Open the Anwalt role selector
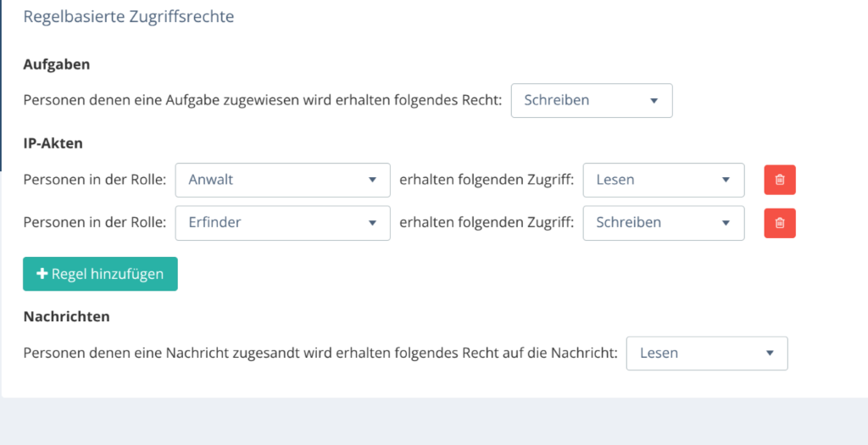Viewport: 868px width, 445px height. [282, 180]
